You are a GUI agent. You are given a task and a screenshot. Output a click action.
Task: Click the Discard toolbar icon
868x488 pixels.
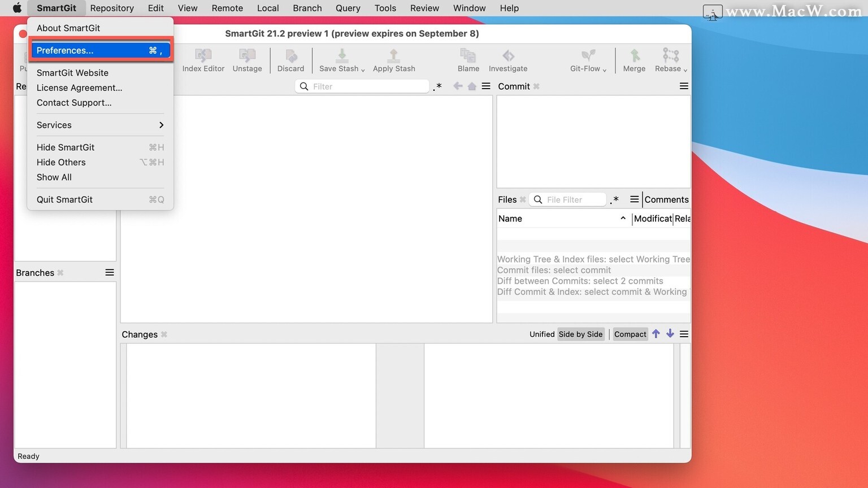[290, 60]
